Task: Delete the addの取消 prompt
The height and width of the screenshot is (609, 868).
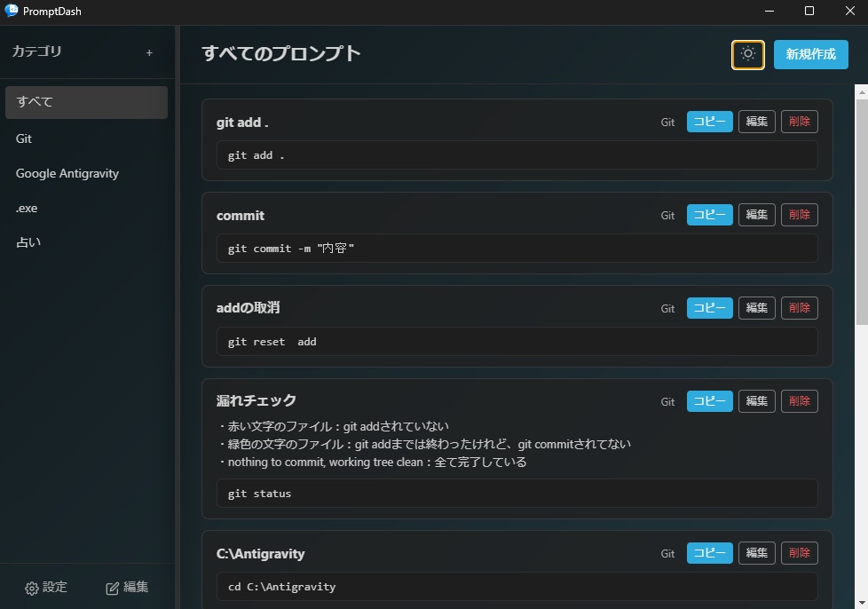Action: pos(800,308)
